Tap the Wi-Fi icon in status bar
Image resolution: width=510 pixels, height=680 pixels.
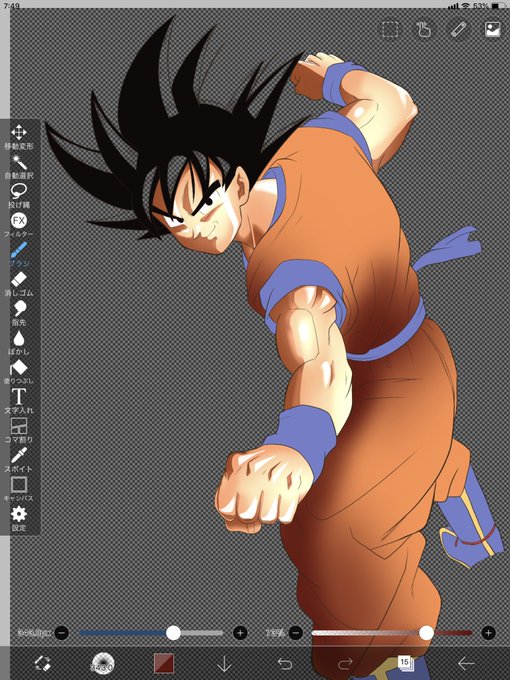(466, 6)
